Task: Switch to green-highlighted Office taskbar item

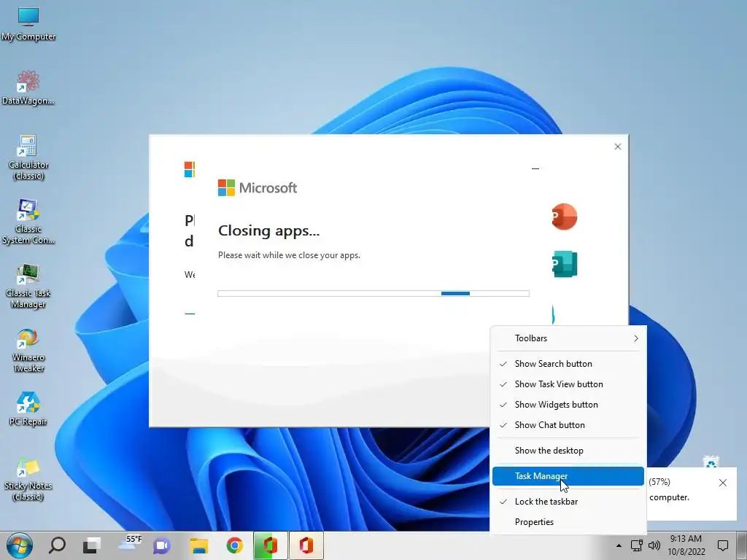Action: point(270,545)
